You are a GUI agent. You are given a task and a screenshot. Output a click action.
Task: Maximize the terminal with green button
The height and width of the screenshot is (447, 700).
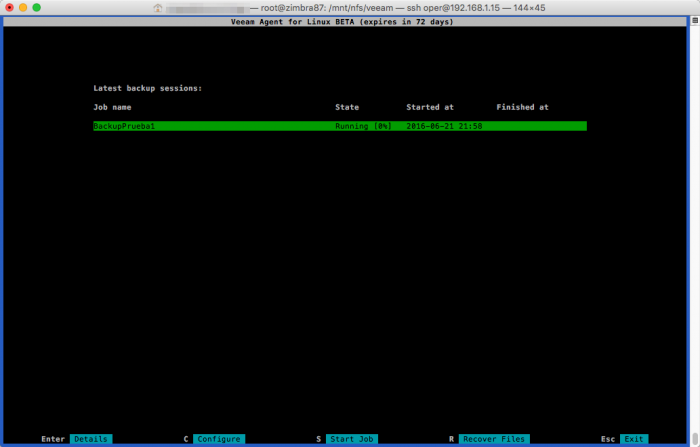[x=37, y=8]
